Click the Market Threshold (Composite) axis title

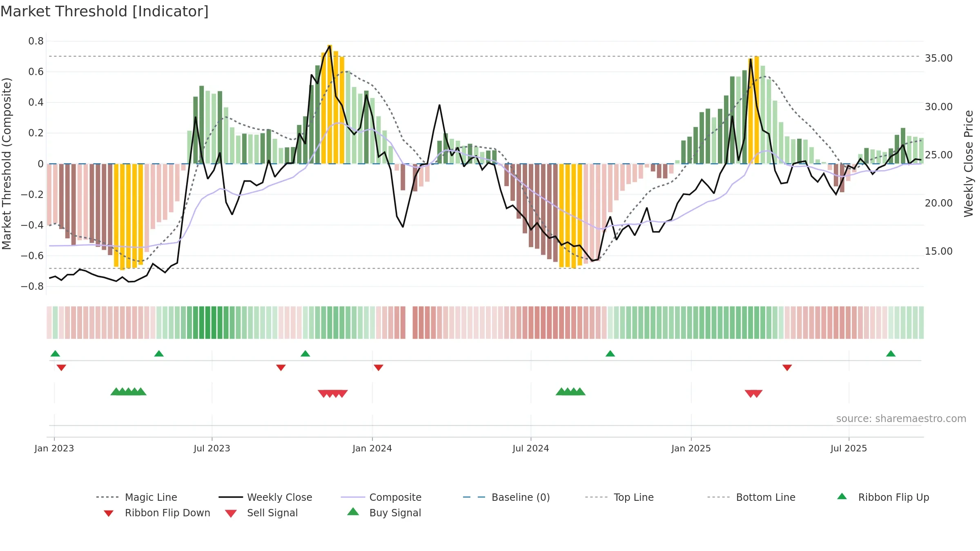tap(7, 164)
